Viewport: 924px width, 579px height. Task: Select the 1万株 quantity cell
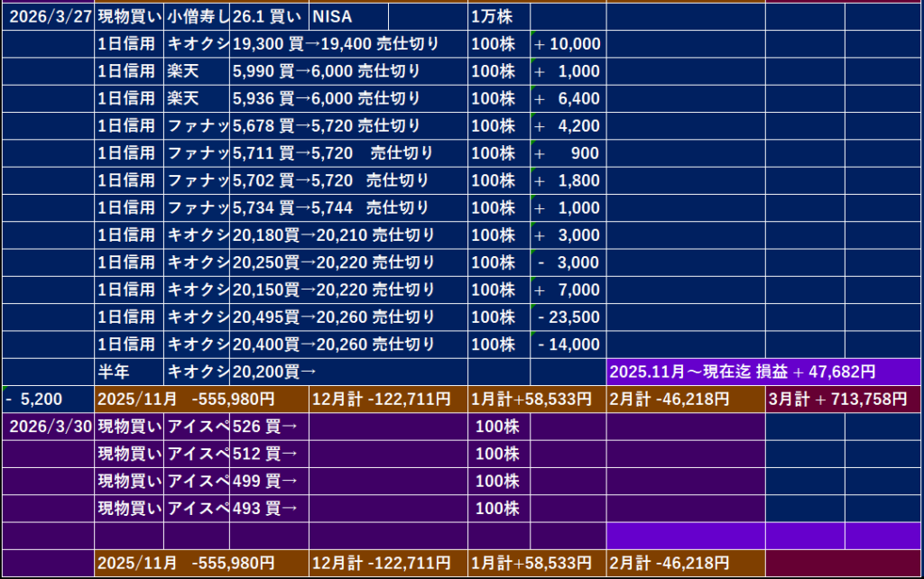[498, 16]
